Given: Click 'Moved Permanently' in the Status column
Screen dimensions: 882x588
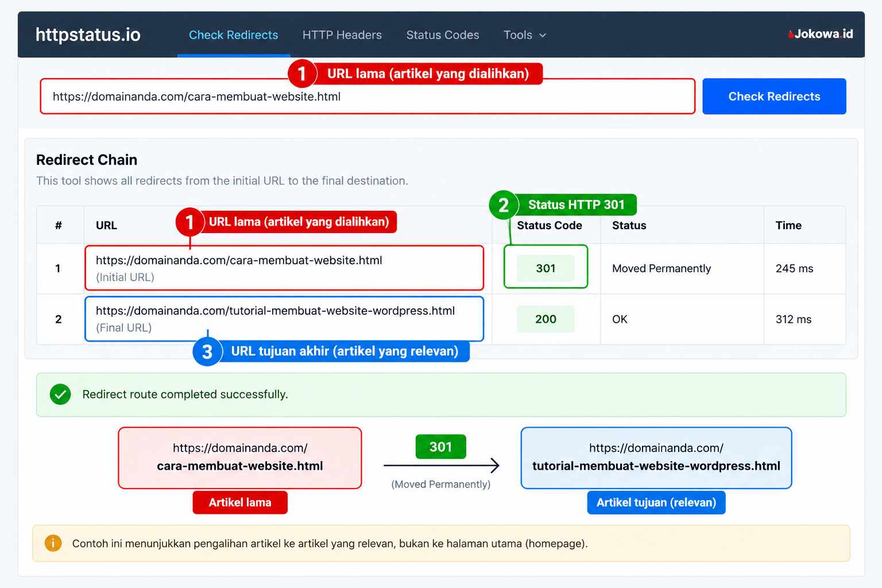Looking at the screenshot, I should point(661,269).
